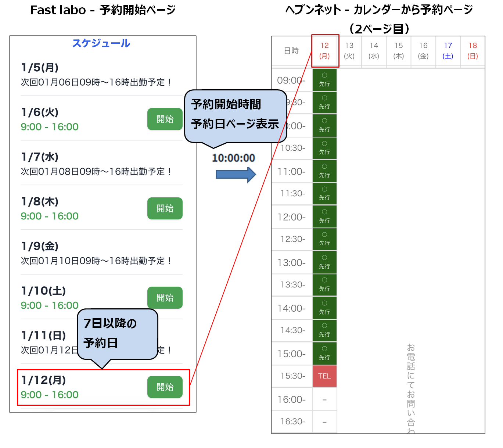This screenshot has height=448, width=503.
Task: Click the red TEL cell at 15:30
Action: pyautogui.click(x=325, y=376)
